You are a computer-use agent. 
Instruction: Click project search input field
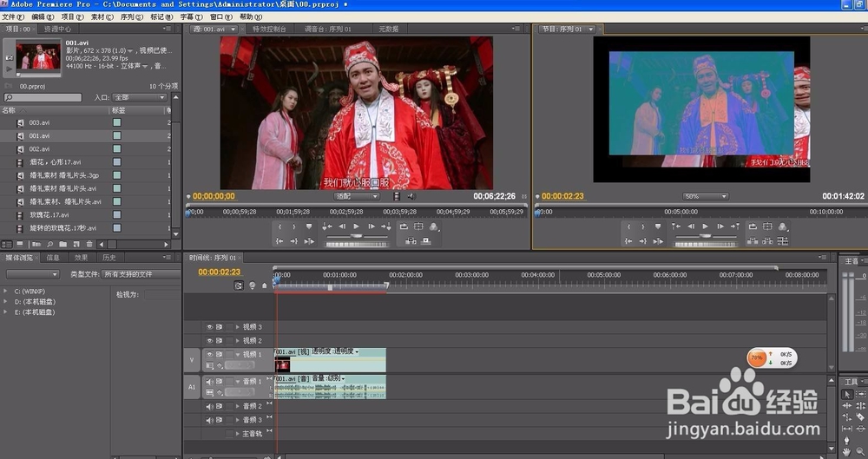point(43,97)
